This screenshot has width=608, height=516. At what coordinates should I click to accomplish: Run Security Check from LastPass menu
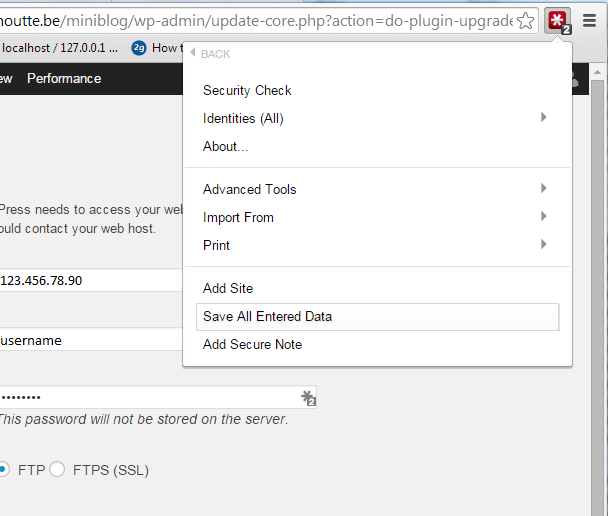coord(247,90)
